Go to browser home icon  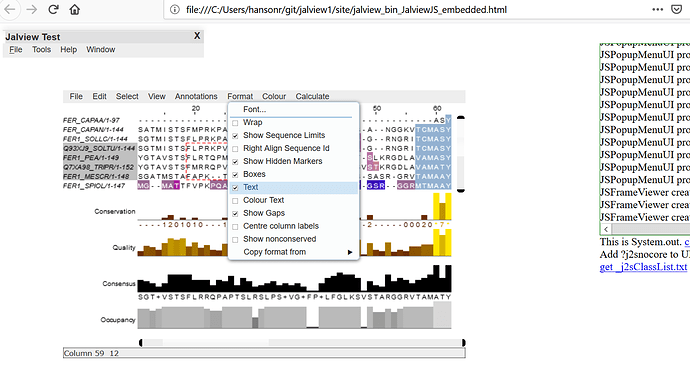75,9
